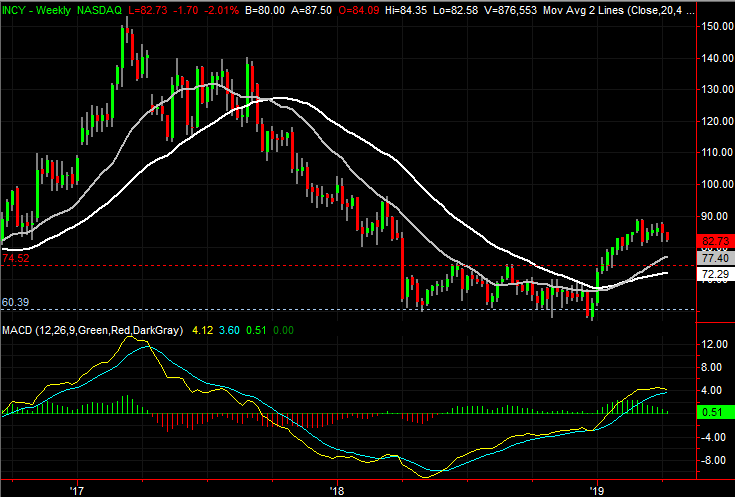Screen dimensions: 735x497
Task: Click the '18 year marker on time axis
Action: [x=336, y=490]
